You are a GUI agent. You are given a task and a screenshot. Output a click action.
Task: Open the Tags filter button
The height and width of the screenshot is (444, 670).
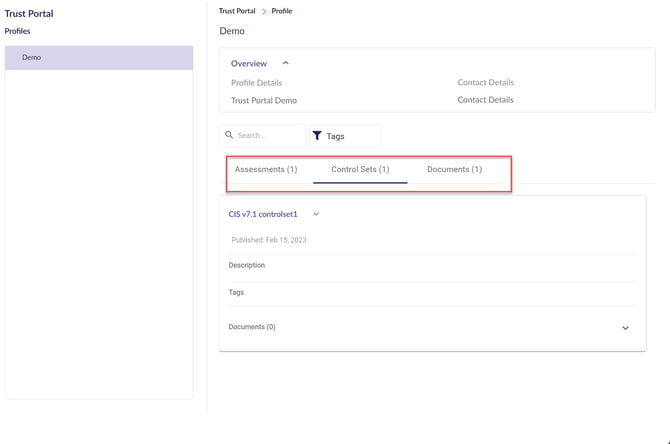coord(344,136)
